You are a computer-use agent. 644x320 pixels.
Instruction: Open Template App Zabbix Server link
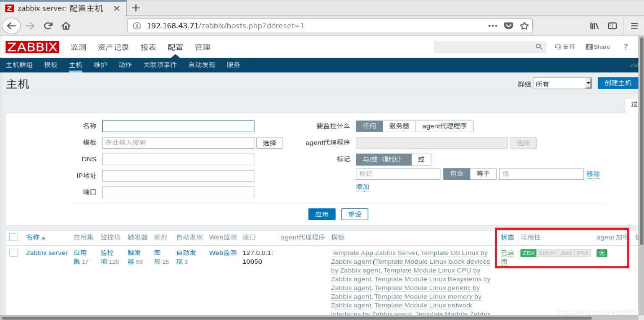(374, 253)
